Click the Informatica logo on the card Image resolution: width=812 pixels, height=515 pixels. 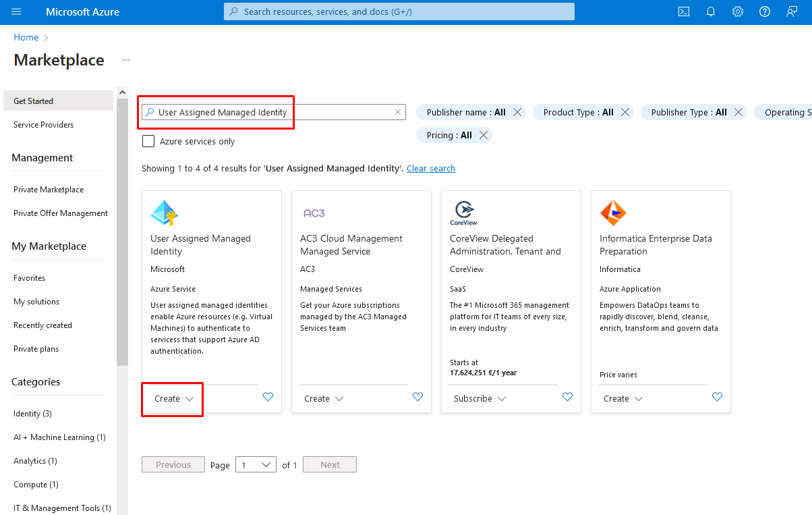(x=613, y=213)
